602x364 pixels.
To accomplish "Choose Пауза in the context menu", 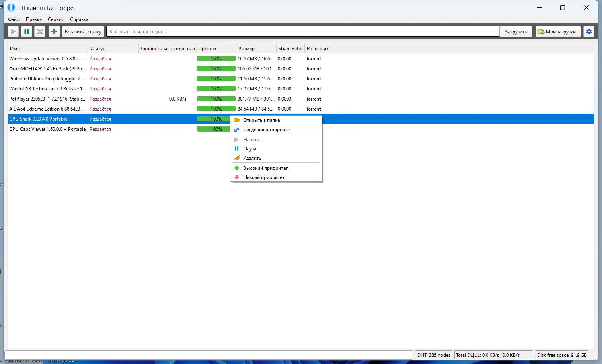I will (x=276, y=149).
